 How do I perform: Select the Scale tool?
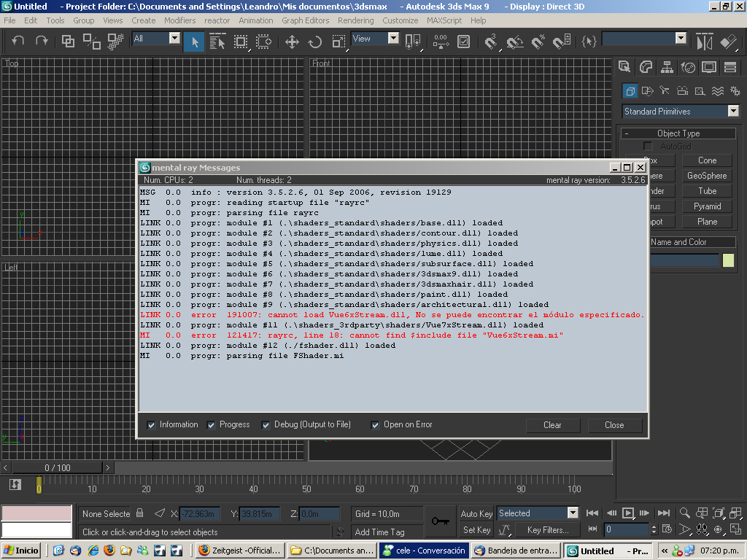(338, 42)
